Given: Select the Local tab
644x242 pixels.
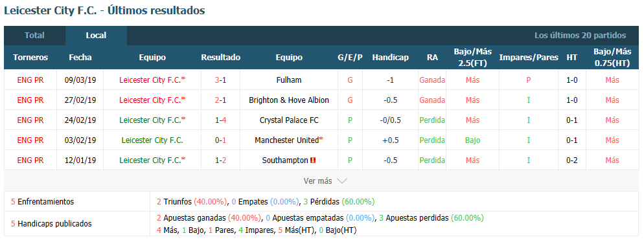Looking at the screenshot, I should pyautogui.click(x=96, y=36).
